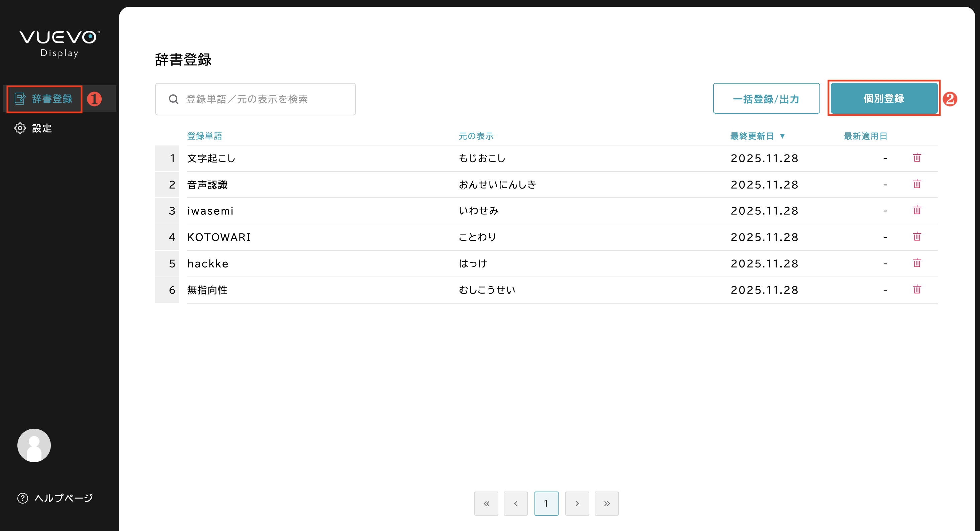Click the user avatar icon

point(34,445)
